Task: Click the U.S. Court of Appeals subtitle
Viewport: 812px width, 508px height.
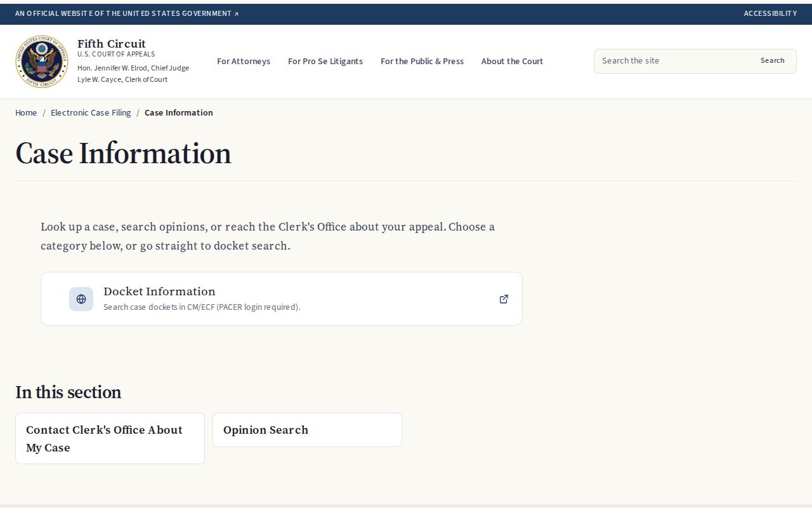Action: coord(116,55)
